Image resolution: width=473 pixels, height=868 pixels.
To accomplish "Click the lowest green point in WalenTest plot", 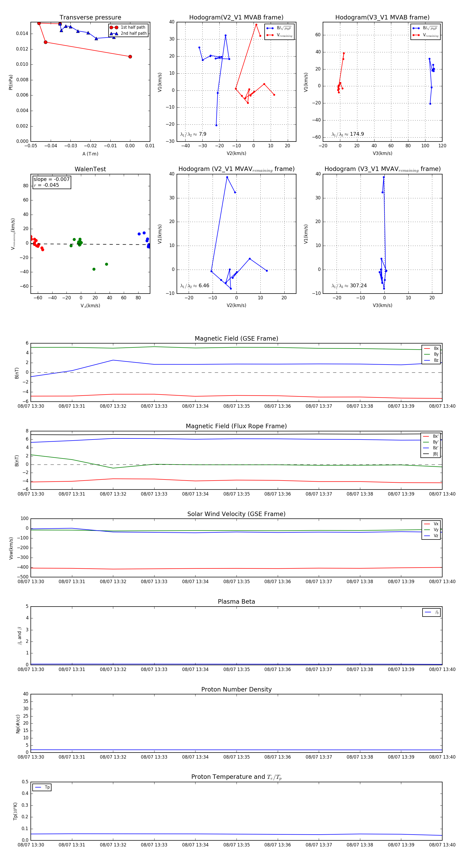I will pyautogui.click(x=94, y=269).
